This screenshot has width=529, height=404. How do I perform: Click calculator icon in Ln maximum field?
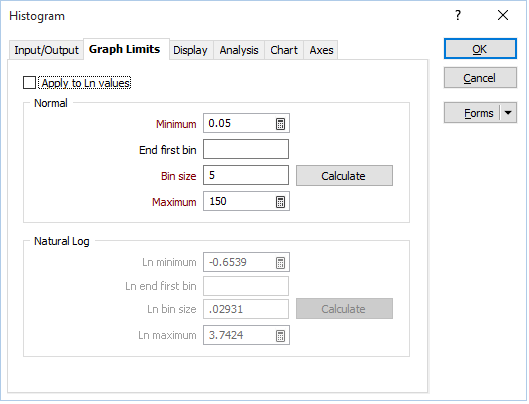280,336
